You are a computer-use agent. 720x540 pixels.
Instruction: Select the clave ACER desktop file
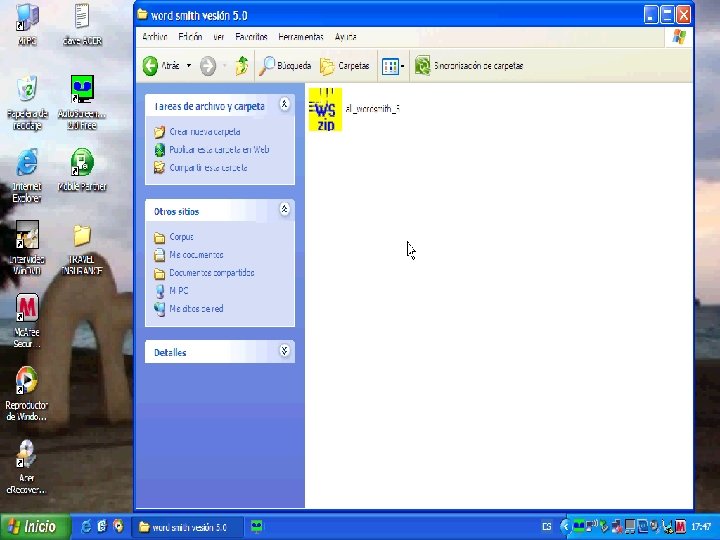[x=82, y=24]
